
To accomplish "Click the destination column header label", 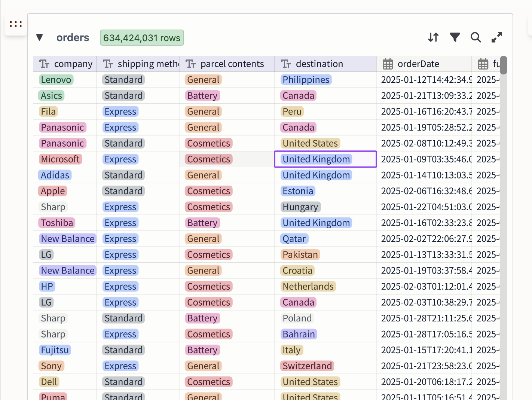I will (319, 64).
